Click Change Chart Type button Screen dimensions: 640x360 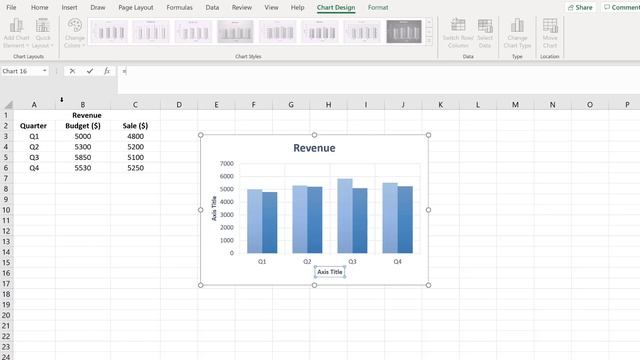click(517, 33)
